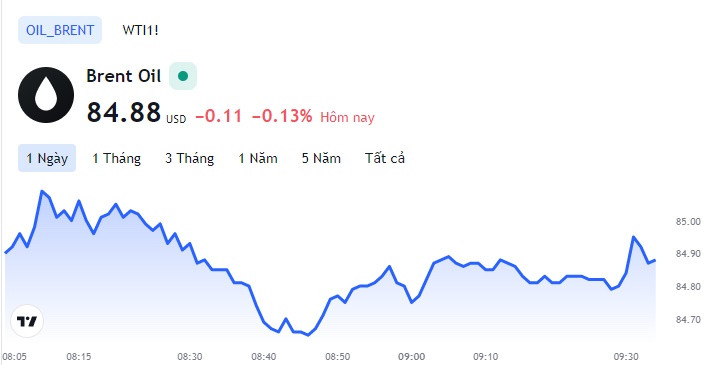
Task: Switch to the 5 Năm time range
Action: click(321, 159)
